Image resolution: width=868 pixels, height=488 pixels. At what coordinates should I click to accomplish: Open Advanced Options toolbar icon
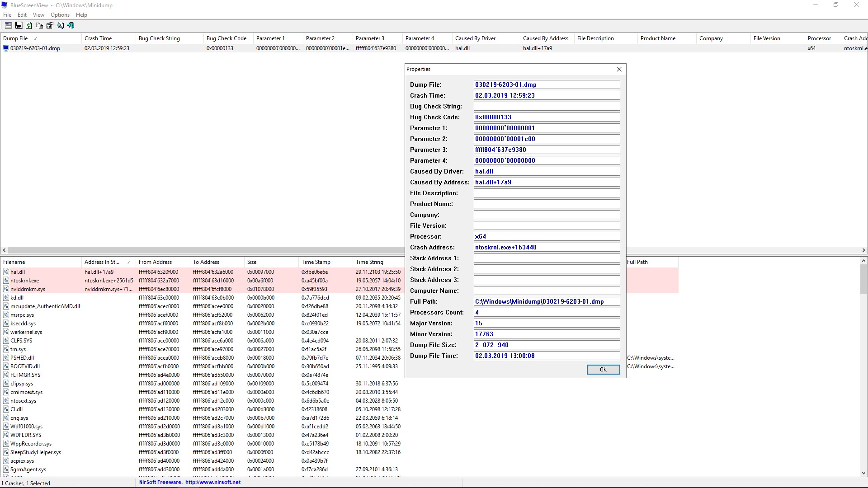pyautogui.click(x=8, y=26)
